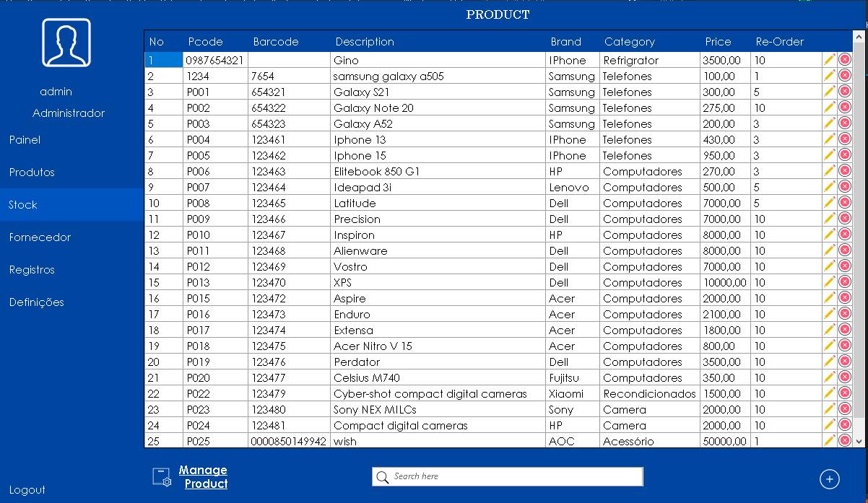Open Definições settings menu
The width and height of the screenshot is (868, 503).
(37, 302)
